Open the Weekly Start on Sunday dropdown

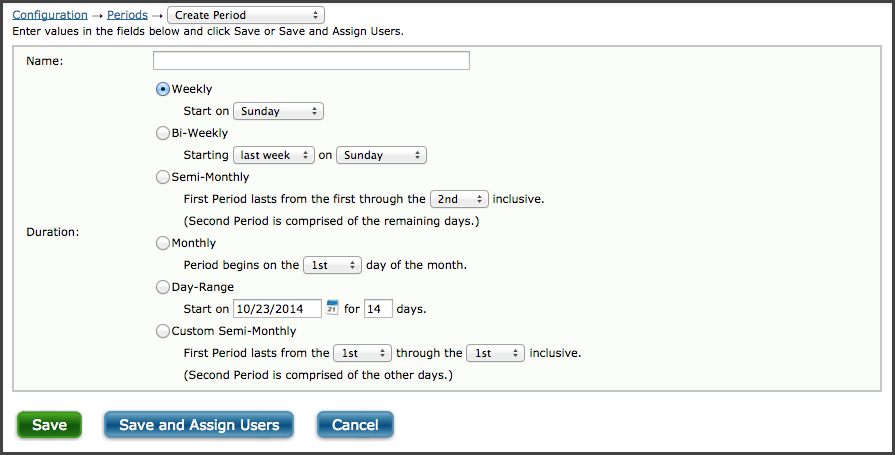pyautogui.click(x=279, y=111)
